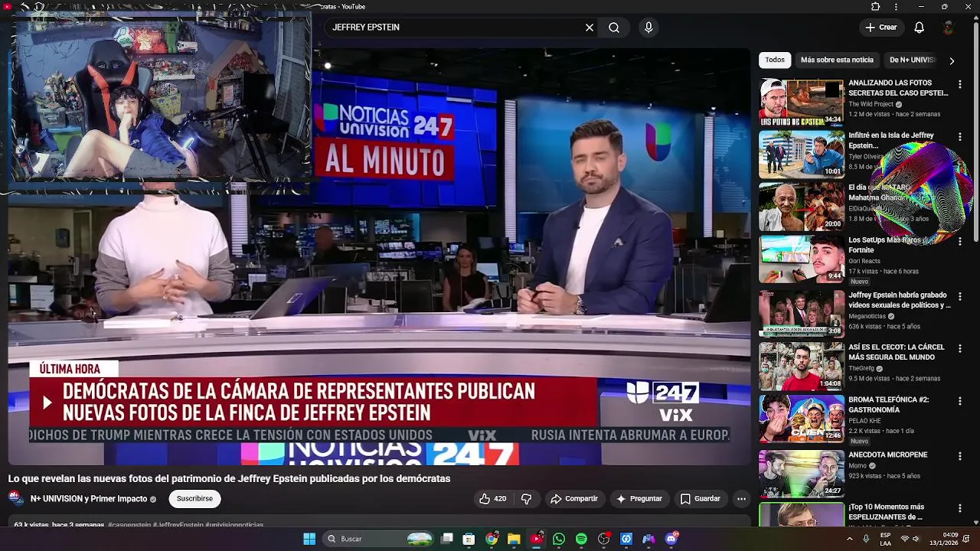Start voice search with microphone icon
Screen dimensions: 980x551
(648, 28)
